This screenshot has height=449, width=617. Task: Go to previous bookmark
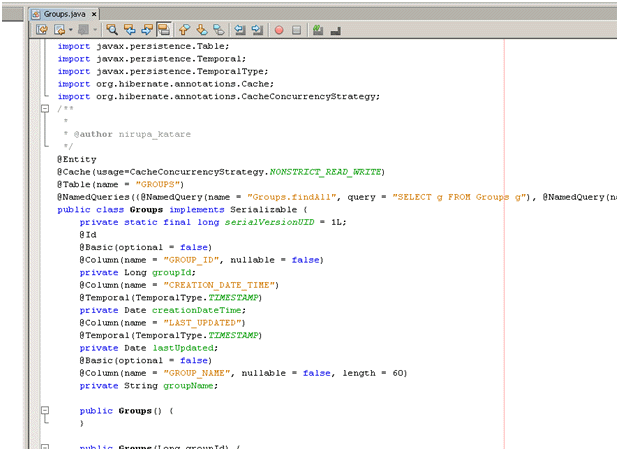tap(184, 30)
